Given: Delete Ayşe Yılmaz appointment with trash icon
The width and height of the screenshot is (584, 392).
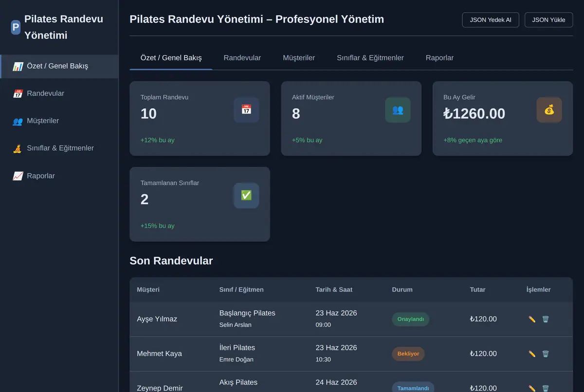Looking at the screenshot, I should coord(546,319).
